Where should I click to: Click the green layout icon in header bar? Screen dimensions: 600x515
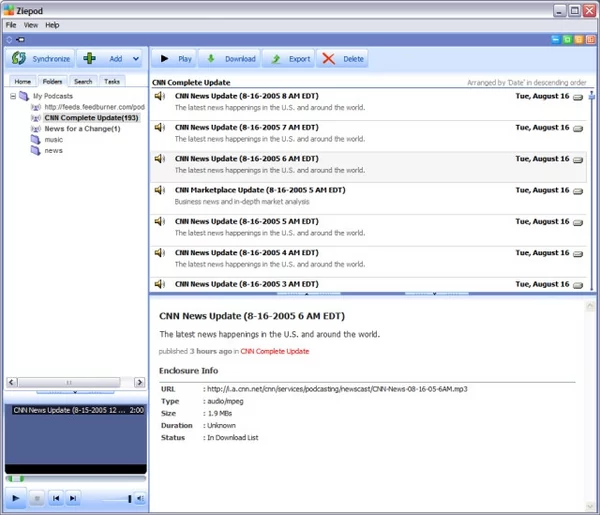pyautogui.click(x=567, y=39)
